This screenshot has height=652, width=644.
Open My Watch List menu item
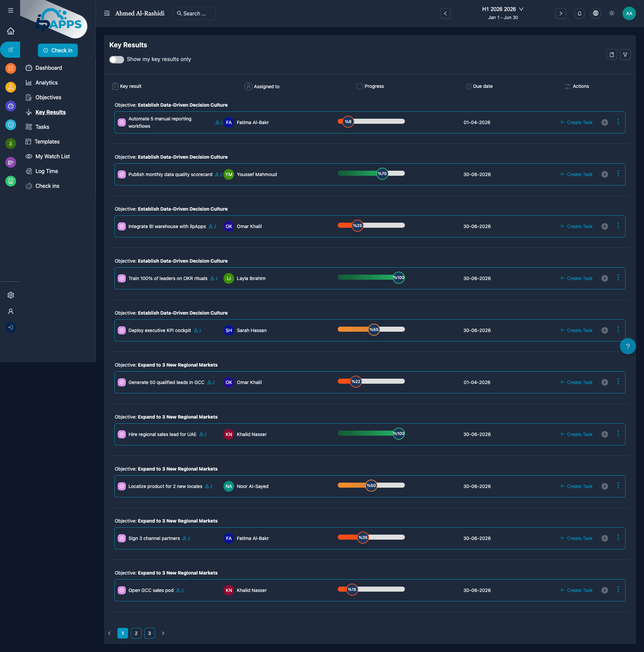pos(52,157)
